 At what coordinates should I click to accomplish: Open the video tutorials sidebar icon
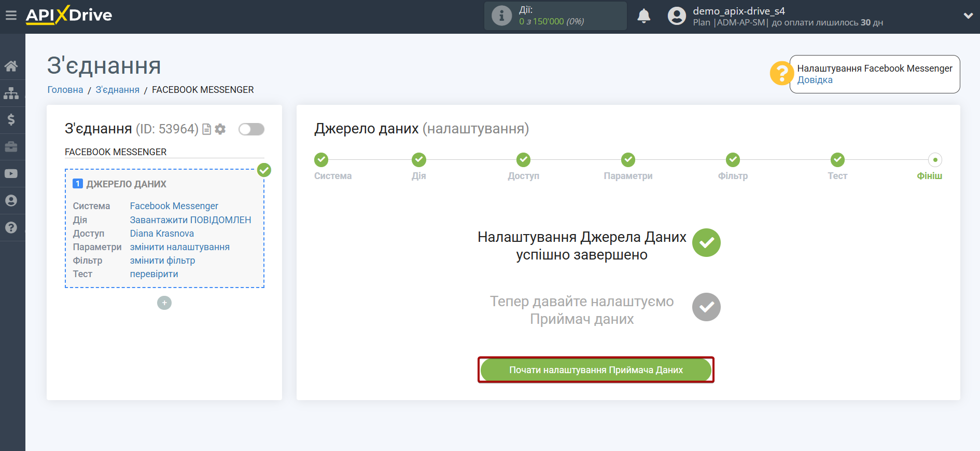point(11,174)
